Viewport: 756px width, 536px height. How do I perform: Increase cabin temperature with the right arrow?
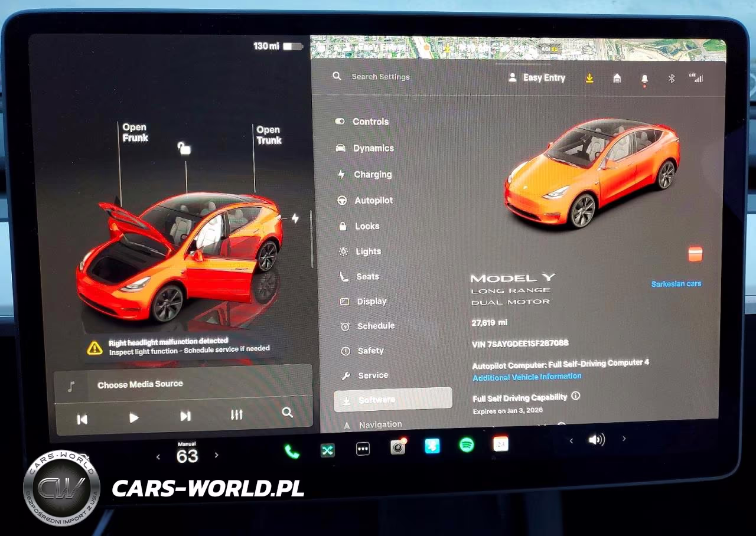tap(216, 455)
